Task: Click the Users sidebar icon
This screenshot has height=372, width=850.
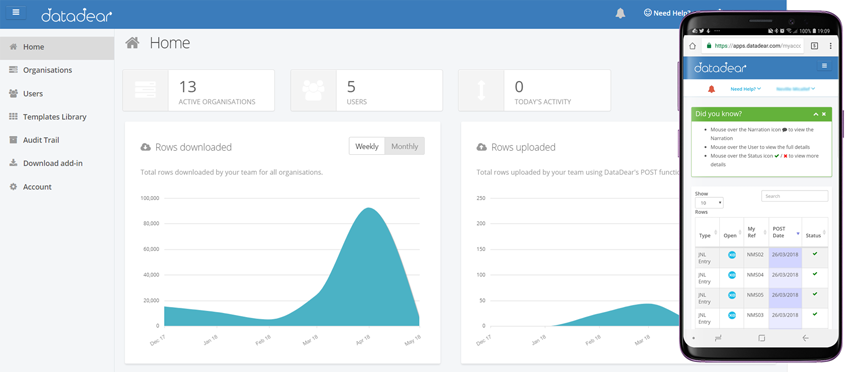Action: [14, 93]
